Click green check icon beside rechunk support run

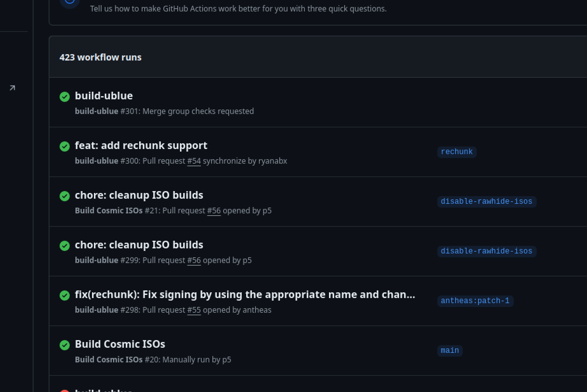(x=65, y=146)
